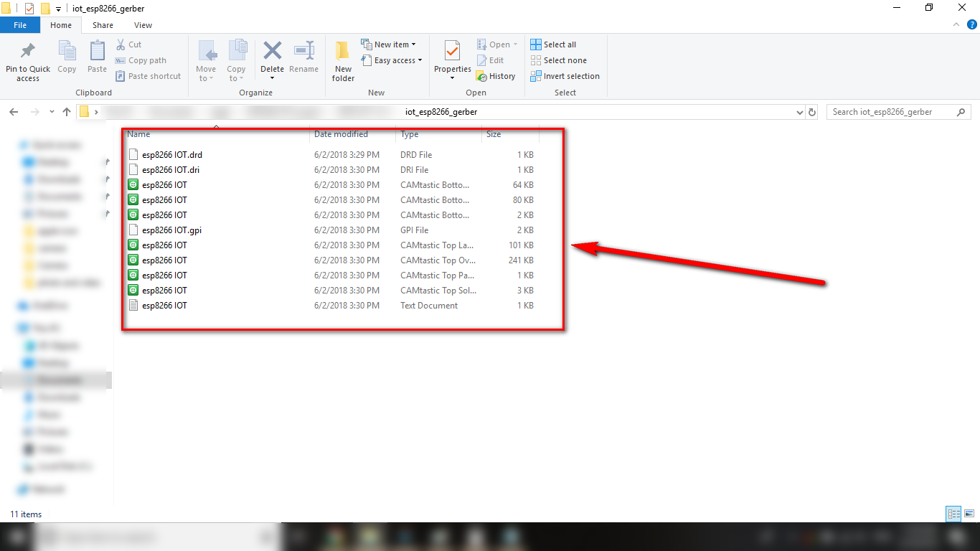The width and height of the screenshot is (980, 551).
Task: Rename the selected file
Action: pyautogui.click(x=303, y=59)
